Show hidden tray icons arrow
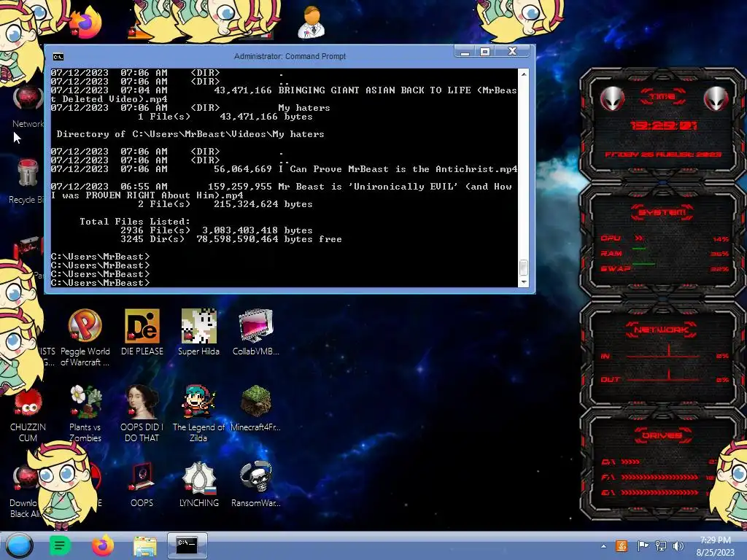The width and height of the screenshot is (747, 560). [603, 546]
